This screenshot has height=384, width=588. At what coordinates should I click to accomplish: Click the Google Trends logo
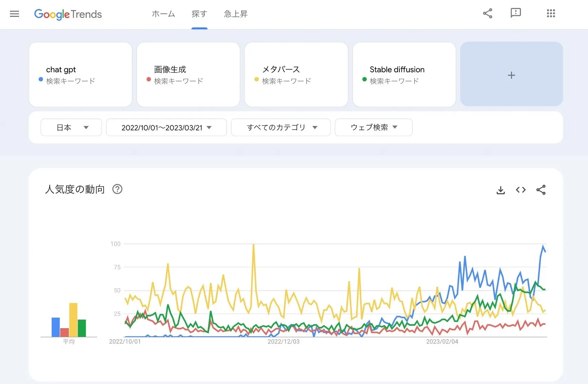68,14
